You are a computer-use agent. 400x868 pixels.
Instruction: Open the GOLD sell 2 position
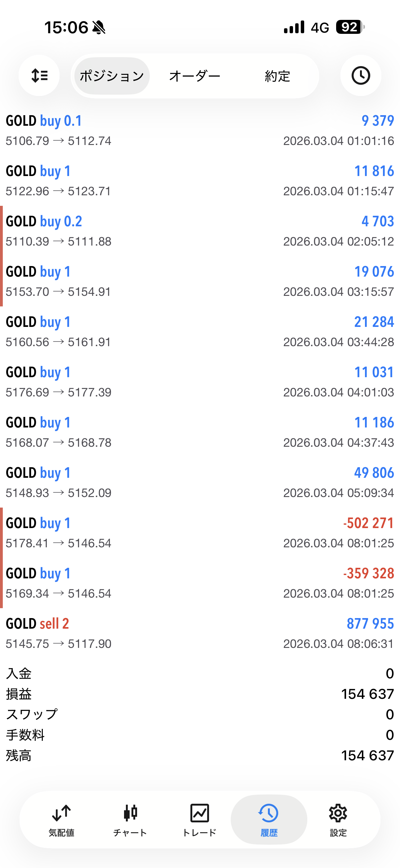coord(200,633)
